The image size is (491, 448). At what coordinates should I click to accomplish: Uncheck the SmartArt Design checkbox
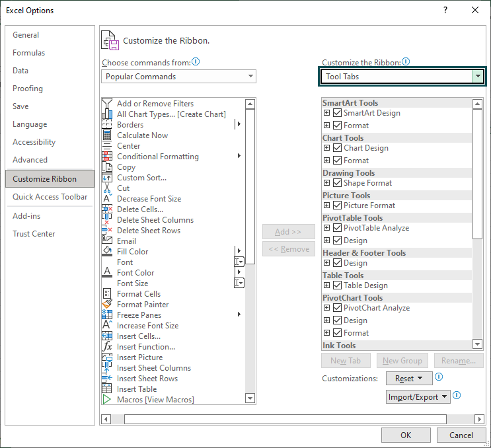[337, 113]
